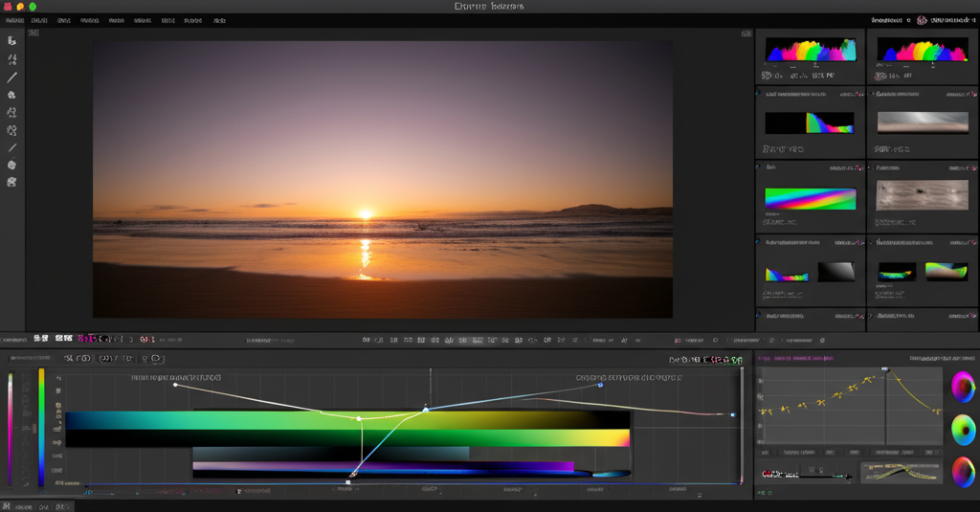Click the vertical marker handle atop the yellow graph
980x512 pixels.
(885, 369)
